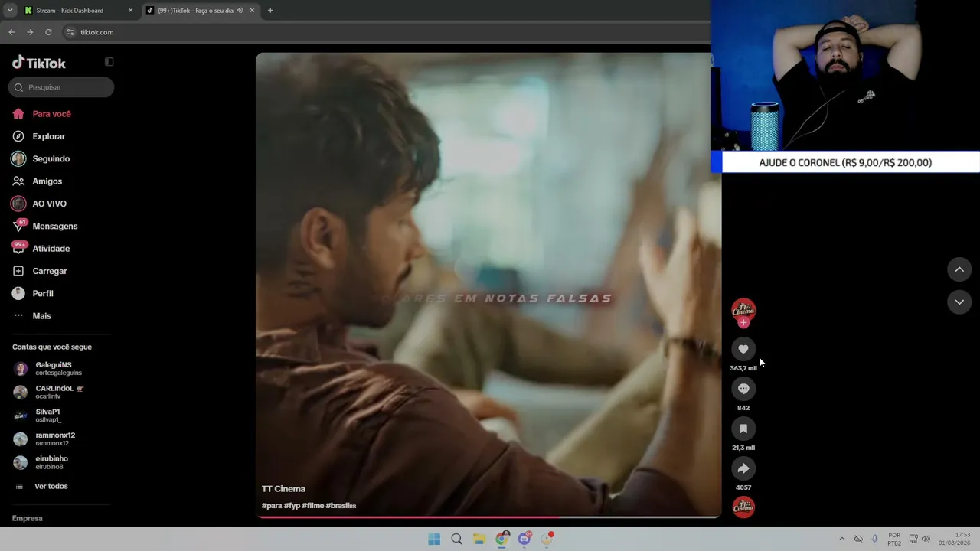Open the AO VIVO live section
This screenshot has width=980, height=551.
click(x=49, y=204)
